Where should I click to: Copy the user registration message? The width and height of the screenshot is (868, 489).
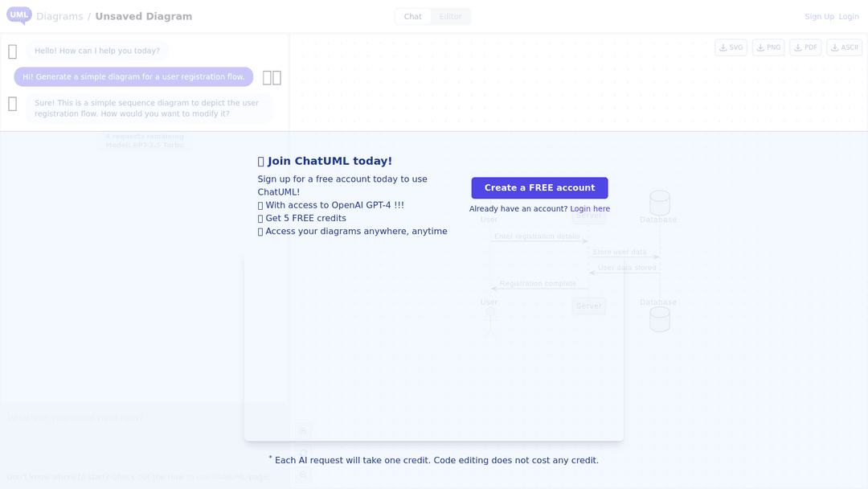click(x=278, y=76)
